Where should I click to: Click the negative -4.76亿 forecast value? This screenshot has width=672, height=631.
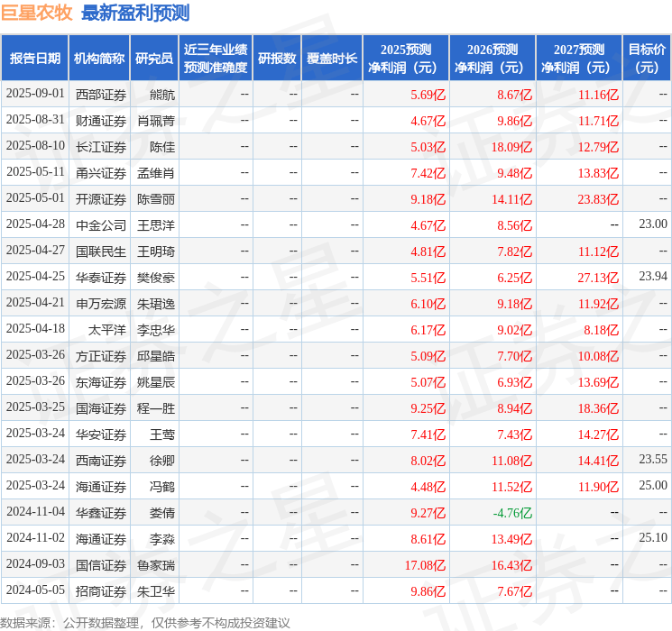coord(512,513)
